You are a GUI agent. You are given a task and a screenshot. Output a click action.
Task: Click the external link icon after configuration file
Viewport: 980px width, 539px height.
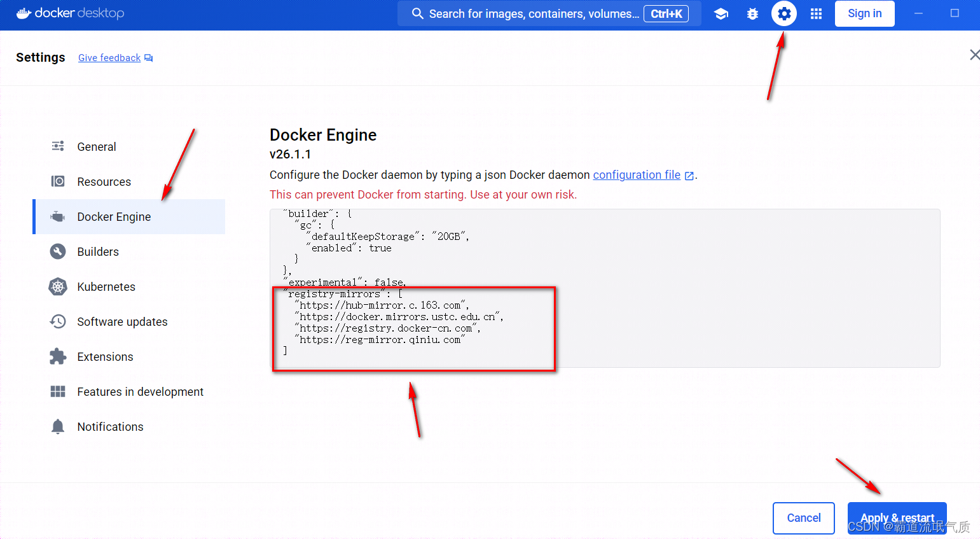(x=689, y=176)
